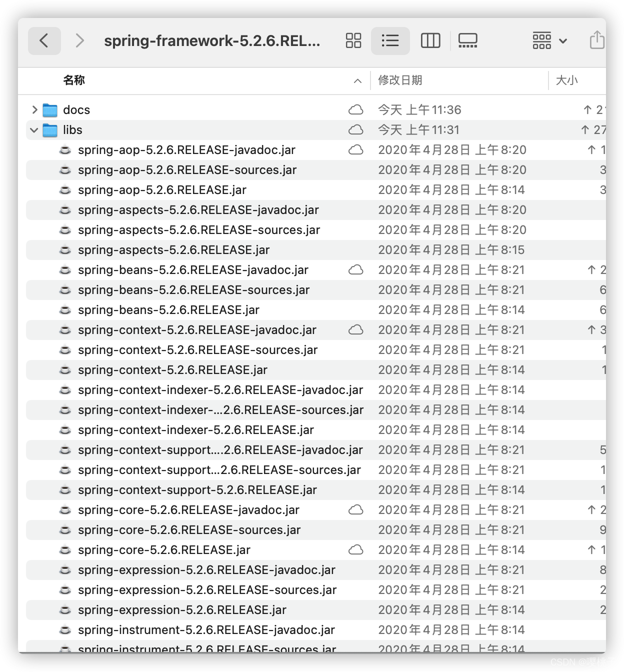624x672 pixels.
Task: Select spring-context-support-5.2.6.RELEASE.jar
Action: (197, 490)
